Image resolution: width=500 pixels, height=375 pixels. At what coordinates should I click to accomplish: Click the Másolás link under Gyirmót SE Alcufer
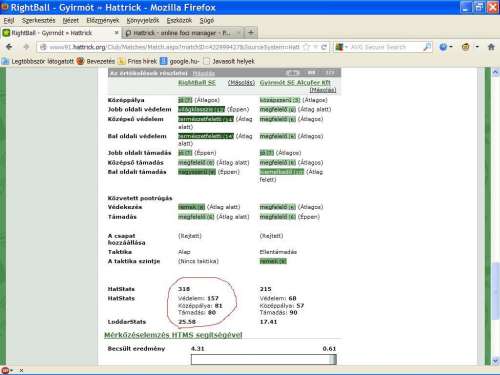[x=323, y=90]
